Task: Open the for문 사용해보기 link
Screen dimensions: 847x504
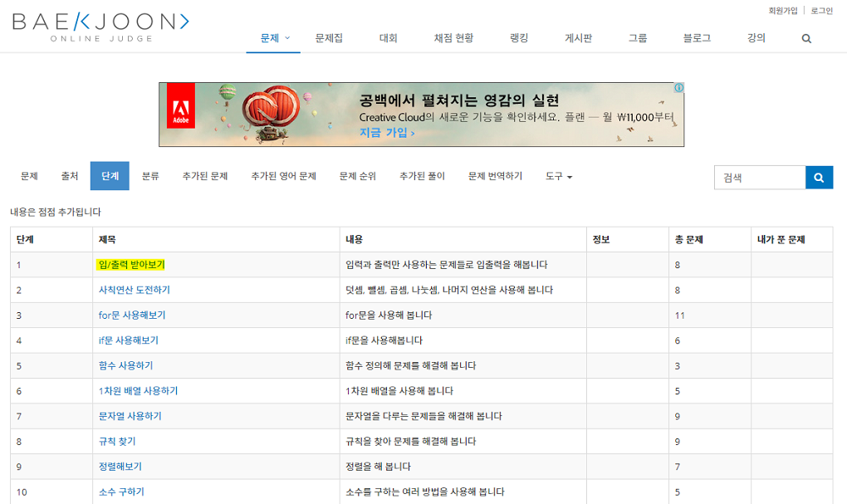Action: [x=132, y=316]
